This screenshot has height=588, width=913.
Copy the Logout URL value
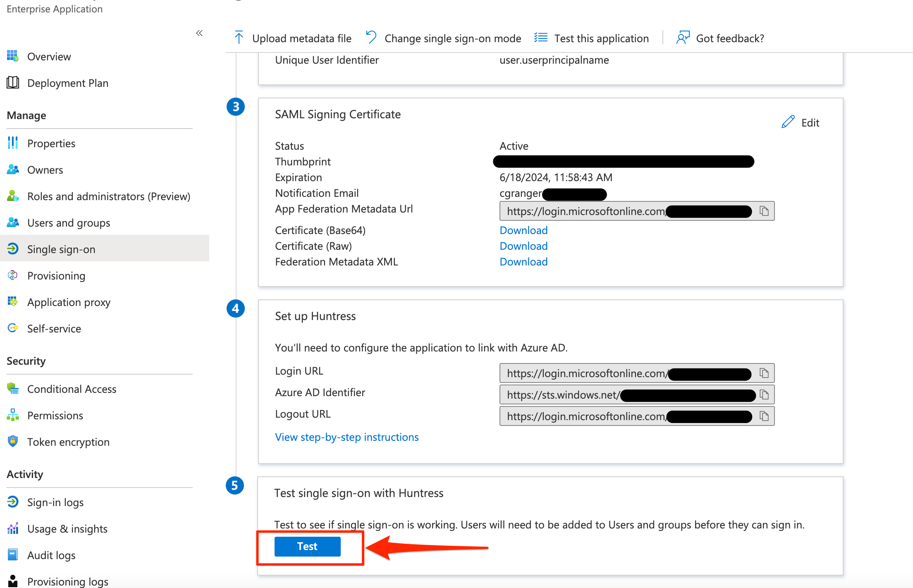point(764,416)
